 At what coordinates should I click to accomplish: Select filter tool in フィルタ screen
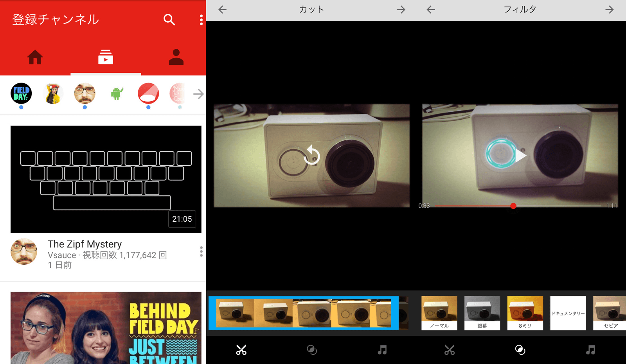click(x=520, y=350)
